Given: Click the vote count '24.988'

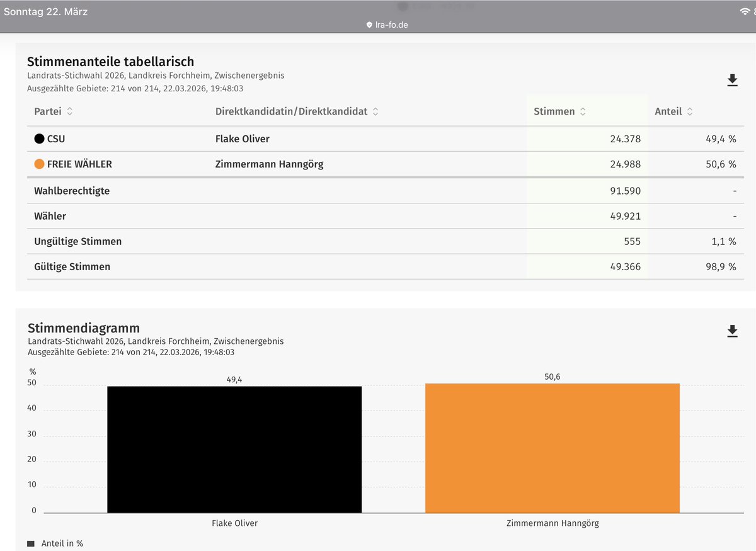Looking at the screenshot, I should click(626, 164).
